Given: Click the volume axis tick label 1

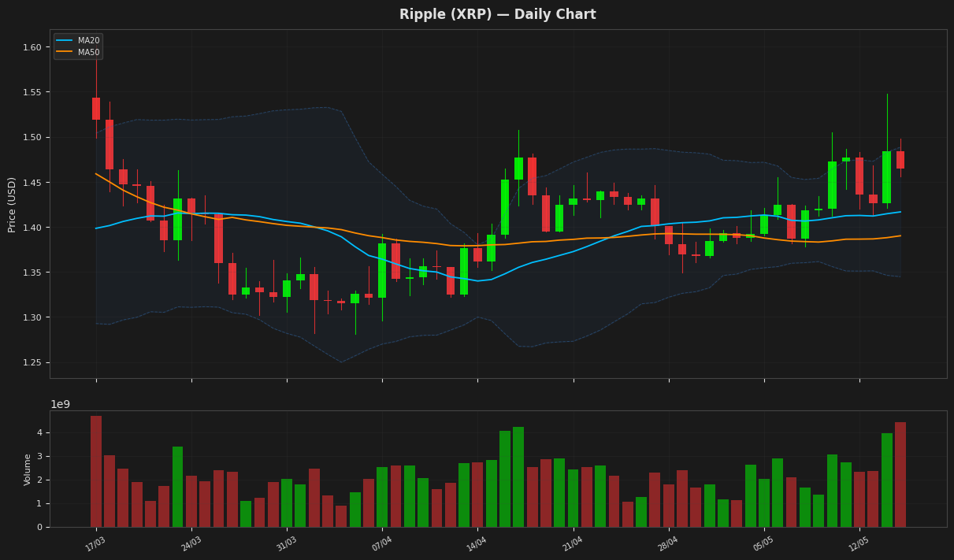Looking at the screenshot, I should (39, 503).
